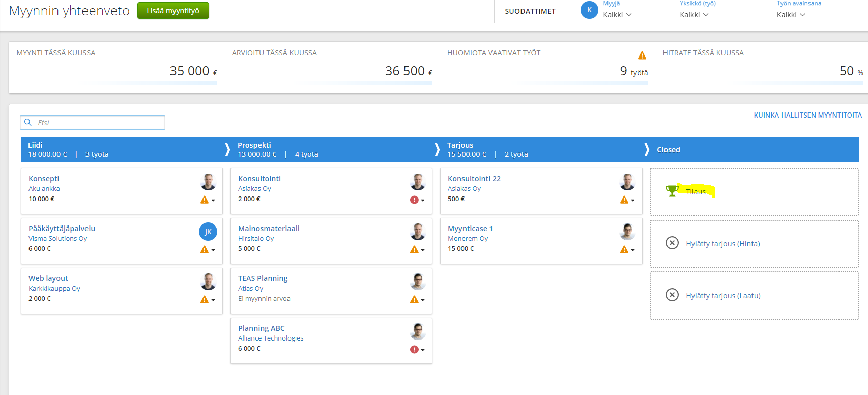Click the Tilaus closed-won drop zone label
This screenshot has height=395, width=868.
click(696, 192)
